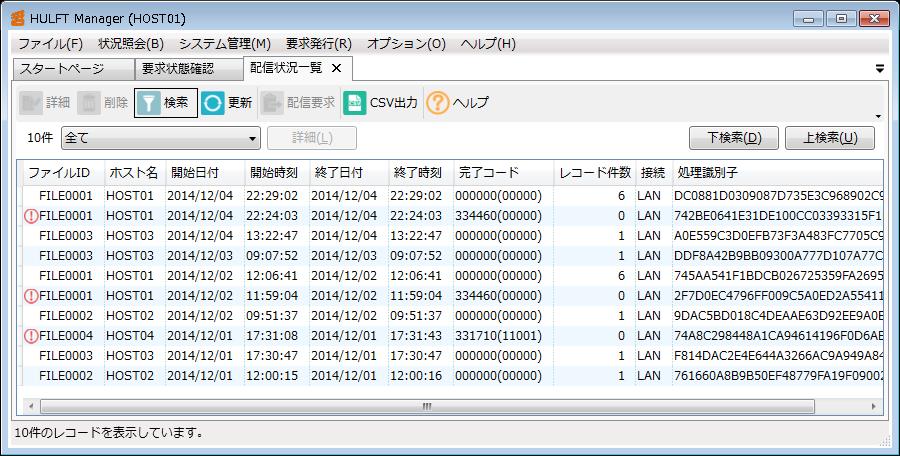This screenshot has width=900, height=456.
Task: Open the 状況照会(B) menu
Action: [x=131, y=44]
